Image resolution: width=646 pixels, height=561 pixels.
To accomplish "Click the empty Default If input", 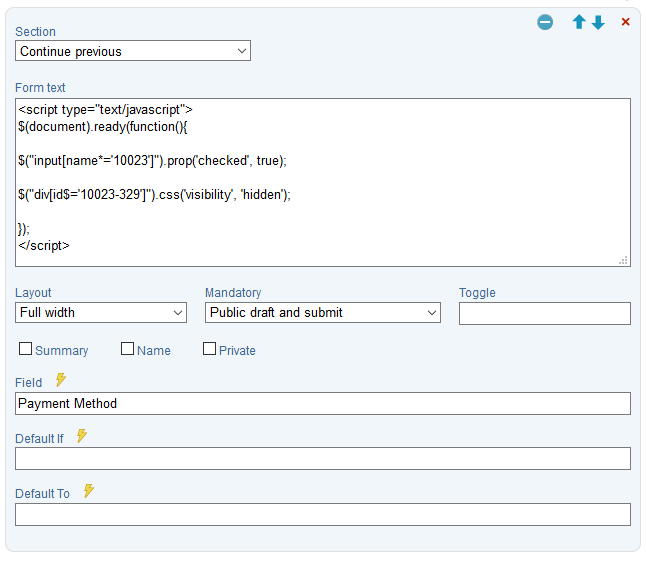I will 323,458.
